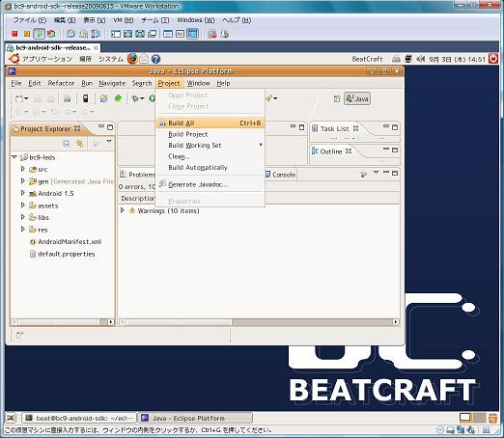Click the VMware reset button icon
The height and width of the screenshot is (438, 504).
pyautogui.click(x=51, y=34)
